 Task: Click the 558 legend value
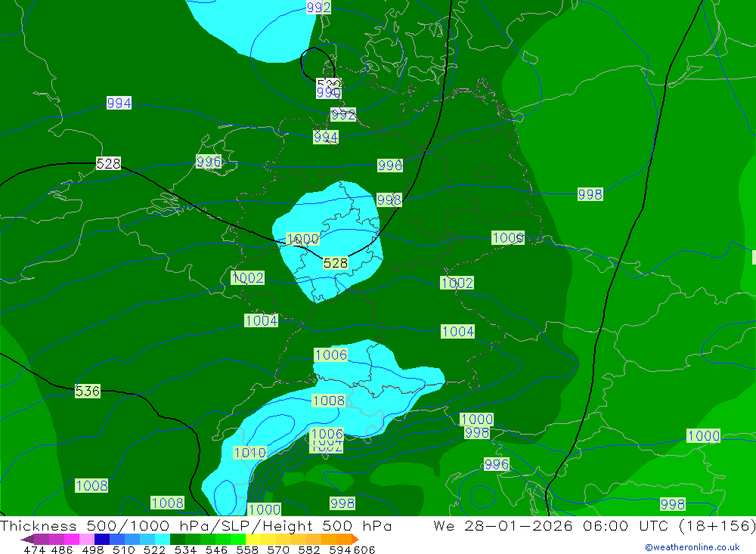247,549
